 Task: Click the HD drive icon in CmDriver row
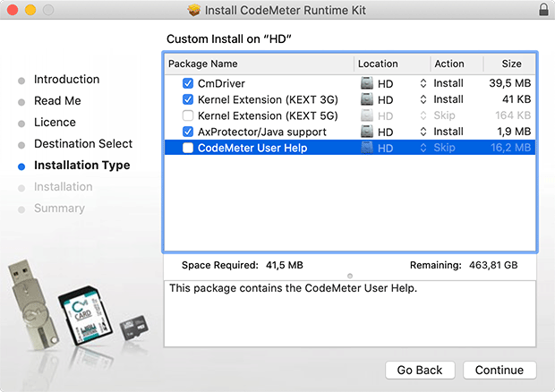click(x=367, y=83)
